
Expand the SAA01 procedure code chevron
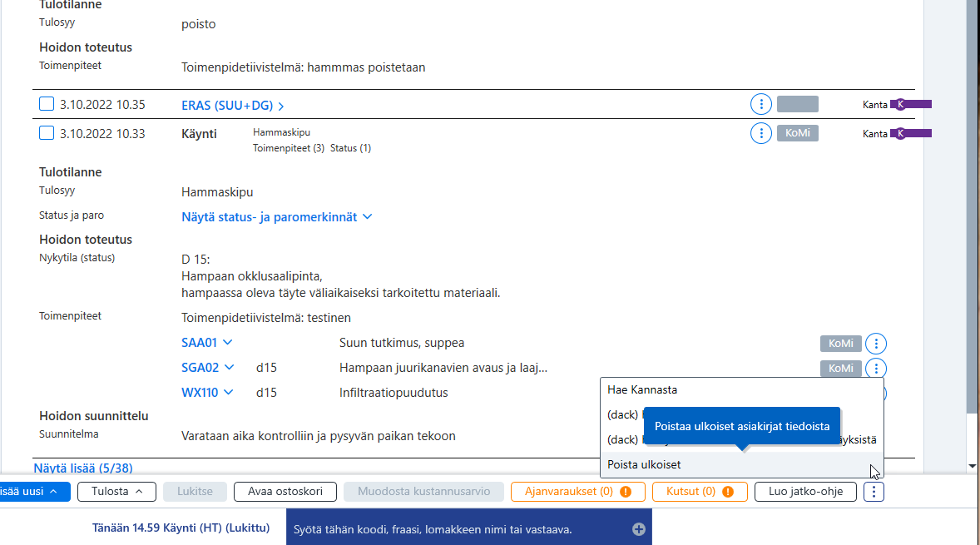point(227,343)
